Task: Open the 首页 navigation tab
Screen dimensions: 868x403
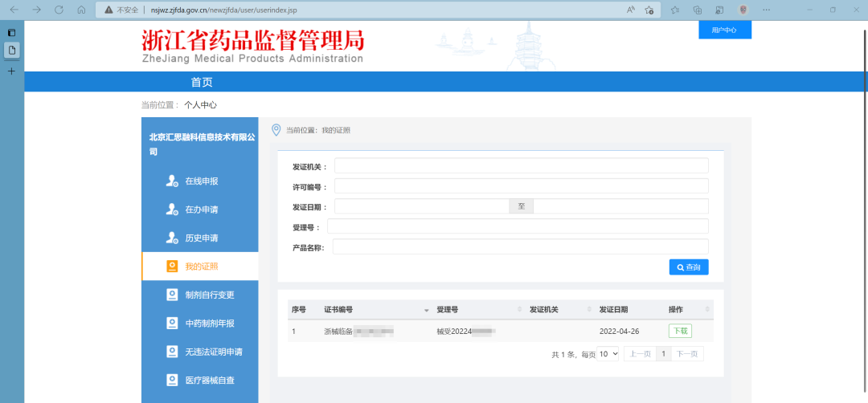Action: [x=202, y=83]
